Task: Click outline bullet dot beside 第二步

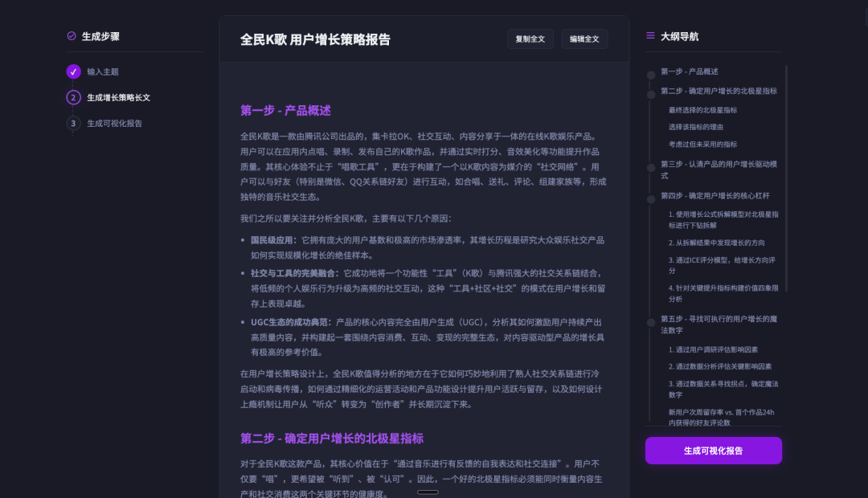Action: click(x=651, y=95)
